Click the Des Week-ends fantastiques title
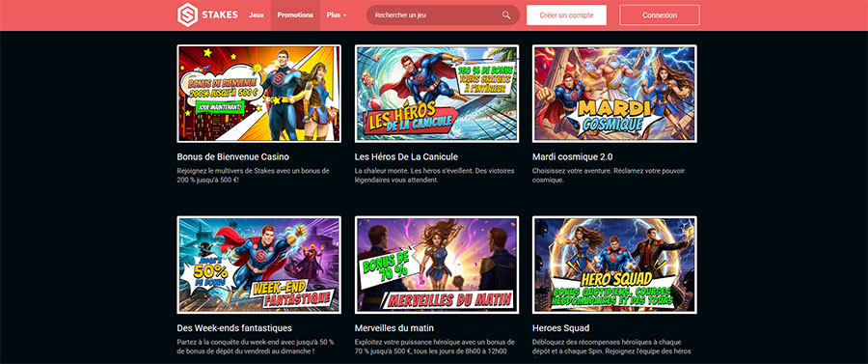868x364 pixels. tap(234, 328)
